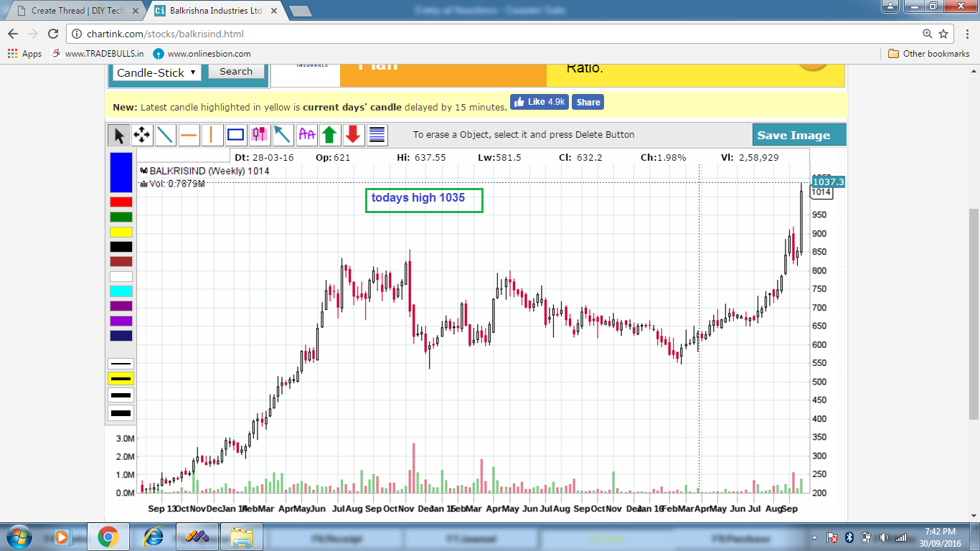The height and width of the screenshot is (551, 980).
Task: Pick the navy blue color swatch
Action: click(x=121, y=336)
